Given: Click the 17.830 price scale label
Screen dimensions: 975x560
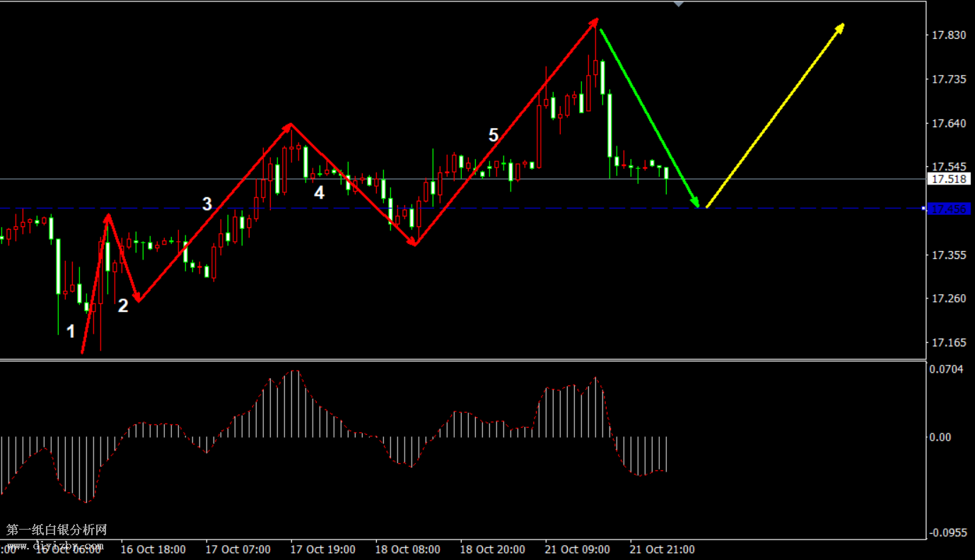Looking at the screenshot, I should pyautogui.click(x=948, y=35).
